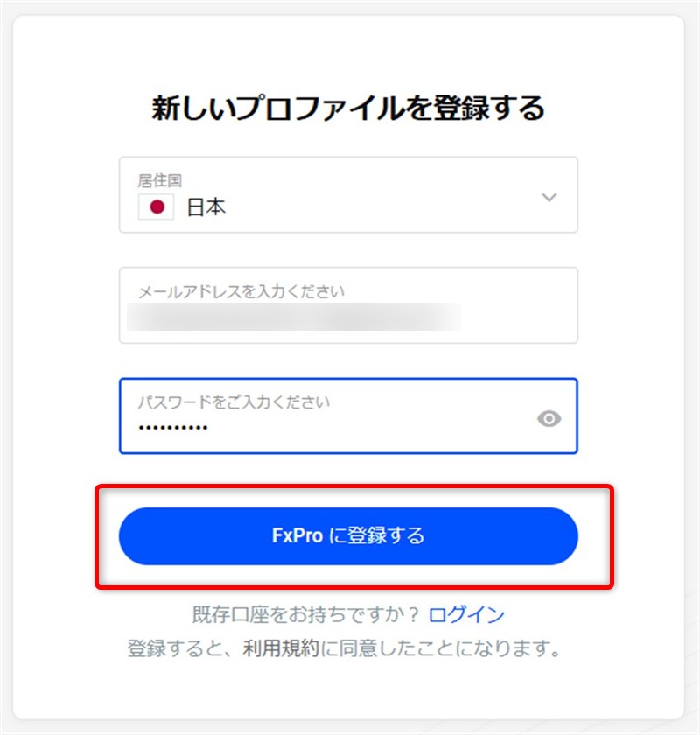Click the 既存口座をお持ちですか？ text
Image resolution: width=700 pixels, height=735 pixels.
(306, 615)
